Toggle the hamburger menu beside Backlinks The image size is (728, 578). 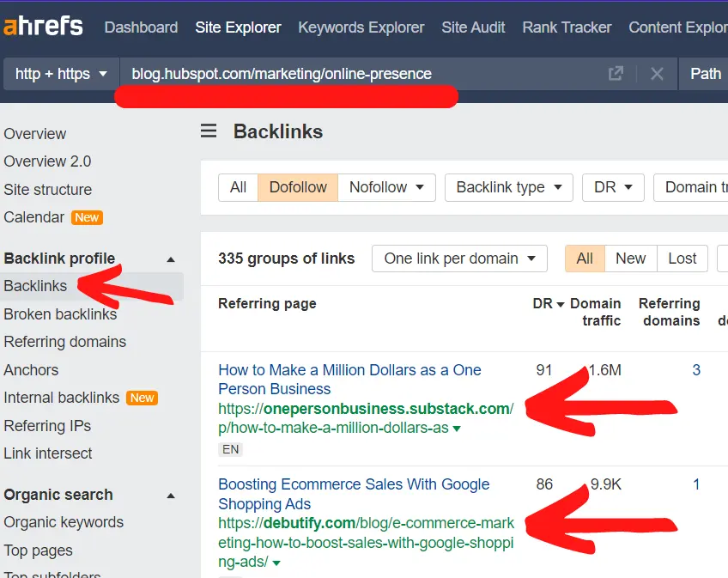click(209, 131)
